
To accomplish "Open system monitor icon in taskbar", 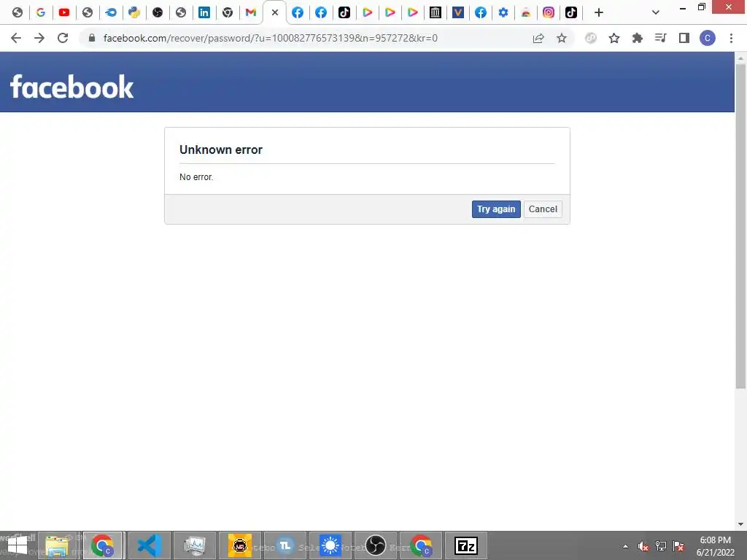I will click(x=194, y=545).
